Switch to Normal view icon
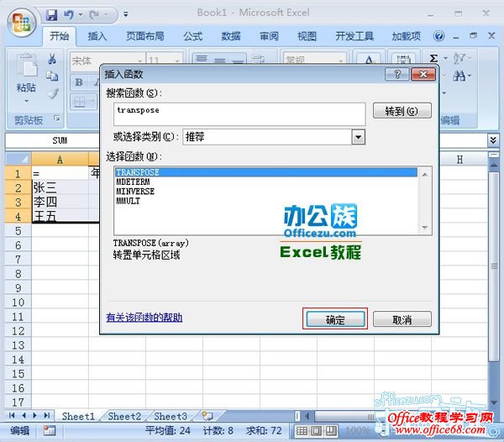Image resolution: width=504 pixels, height=442 pixels. [x=302, y=431]
